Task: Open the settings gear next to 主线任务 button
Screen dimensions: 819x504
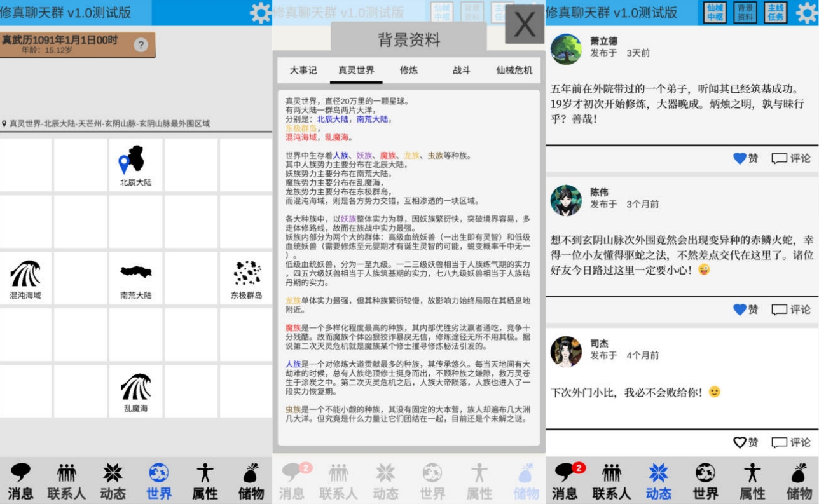Action: pyautogui.click(x=806, y=13)
